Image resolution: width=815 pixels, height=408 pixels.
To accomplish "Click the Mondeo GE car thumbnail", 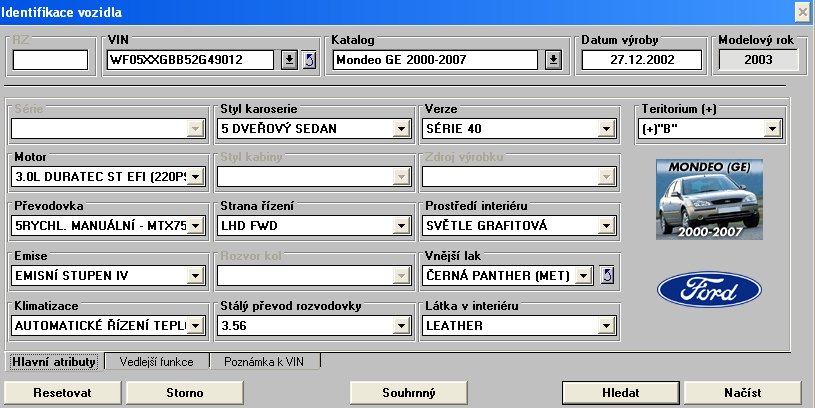I will [x=709, y=200].
